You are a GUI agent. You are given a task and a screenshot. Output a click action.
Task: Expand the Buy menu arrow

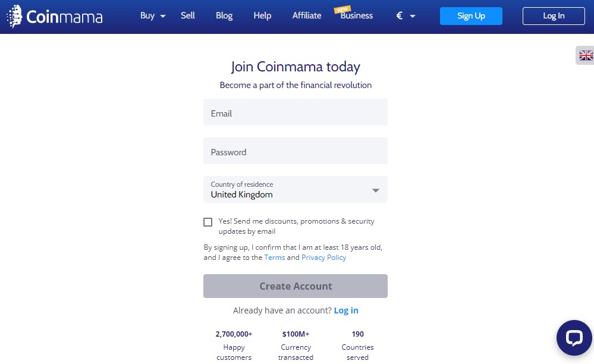(163, 16)
